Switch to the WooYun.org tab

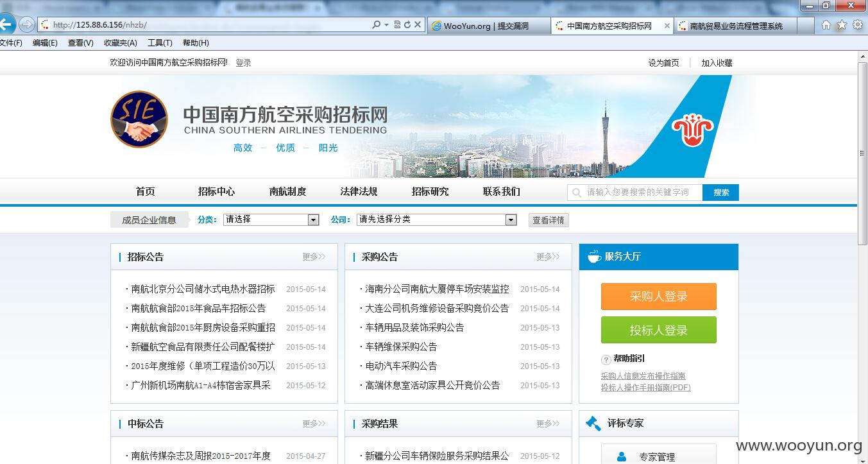coord(488,26)
